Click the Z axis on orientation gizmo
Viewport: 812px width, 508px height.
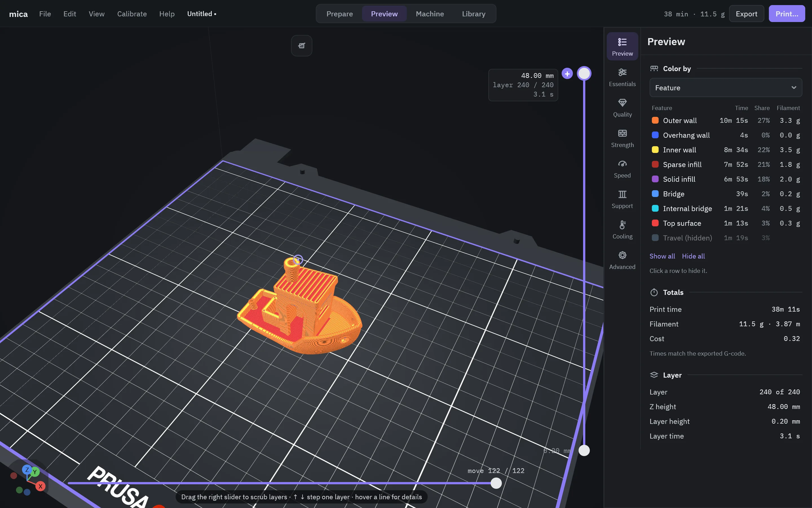27,470
